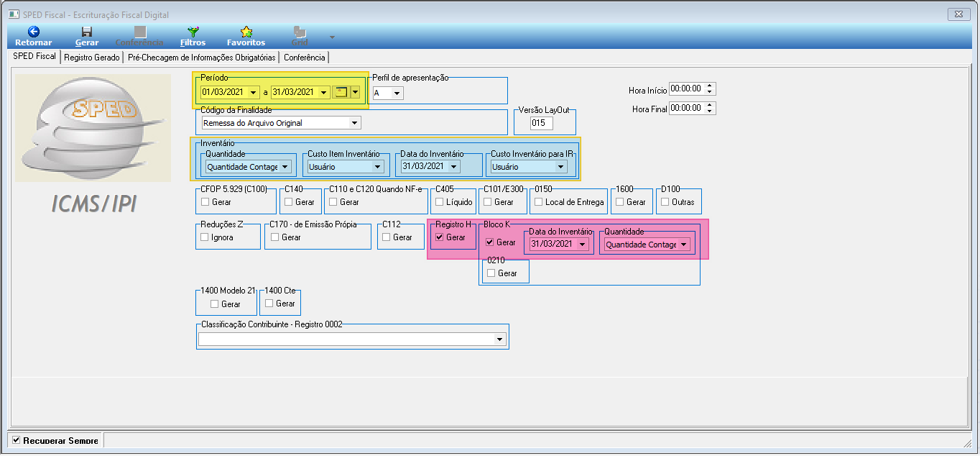980x456 pixels.
Task: Switch to the SPED Fiscal tab
Action: (34, 57)
